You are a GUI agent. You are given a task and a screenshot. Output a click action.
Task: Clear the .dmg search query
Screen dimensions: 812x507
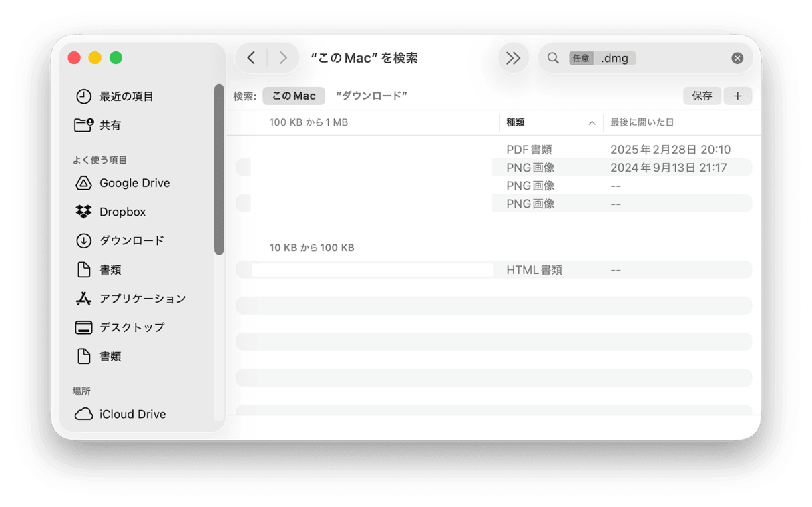point(737,58)
